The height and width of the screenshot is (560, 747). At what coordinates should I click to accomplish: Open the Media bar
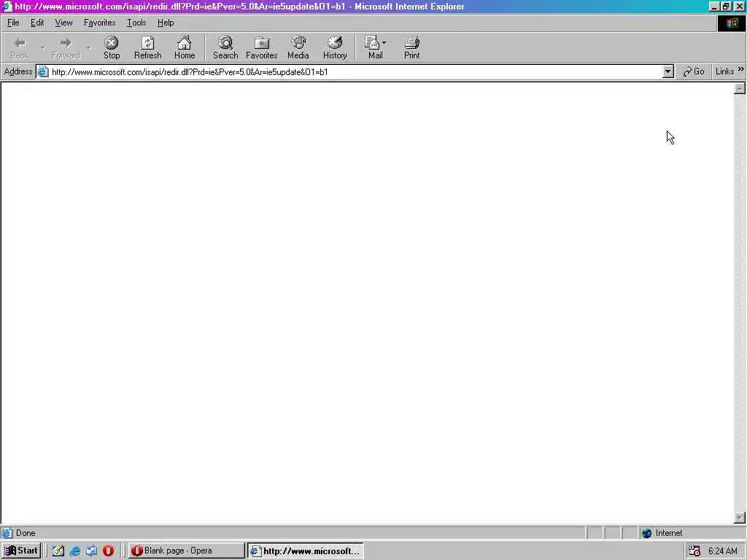298,47
